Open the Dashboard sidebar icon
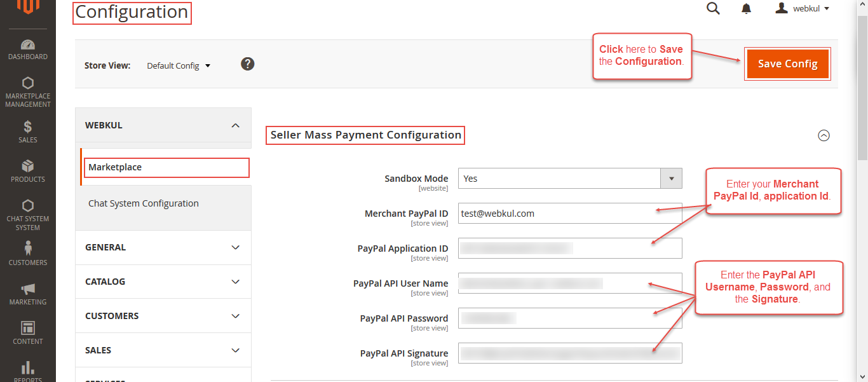 (27, 50)
